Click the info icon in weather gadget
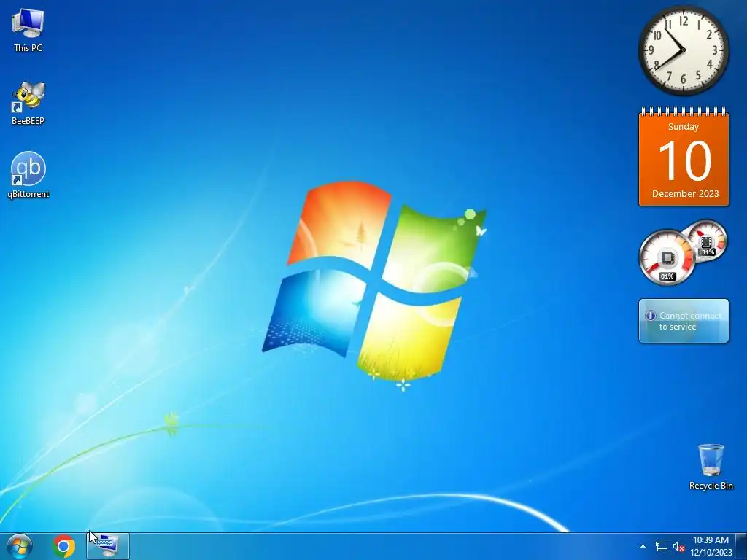The image size is (747, 560). click(x=651, y=316)
